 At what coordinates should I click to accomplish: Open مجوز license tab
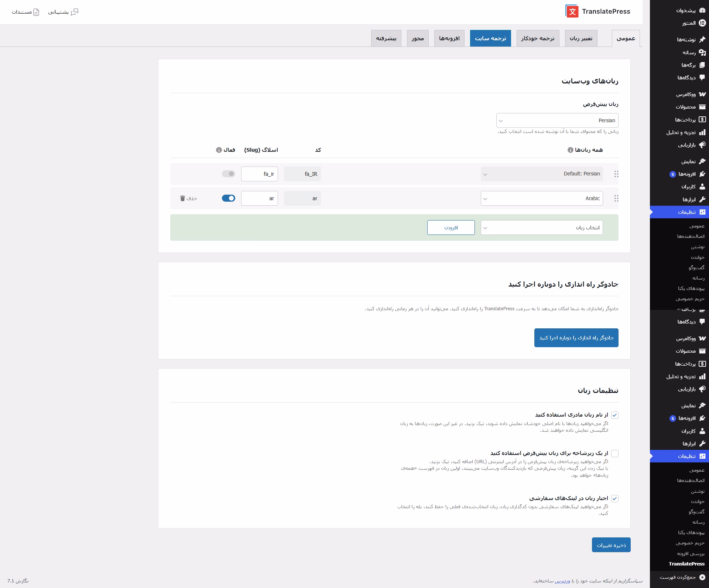point(418,38)
